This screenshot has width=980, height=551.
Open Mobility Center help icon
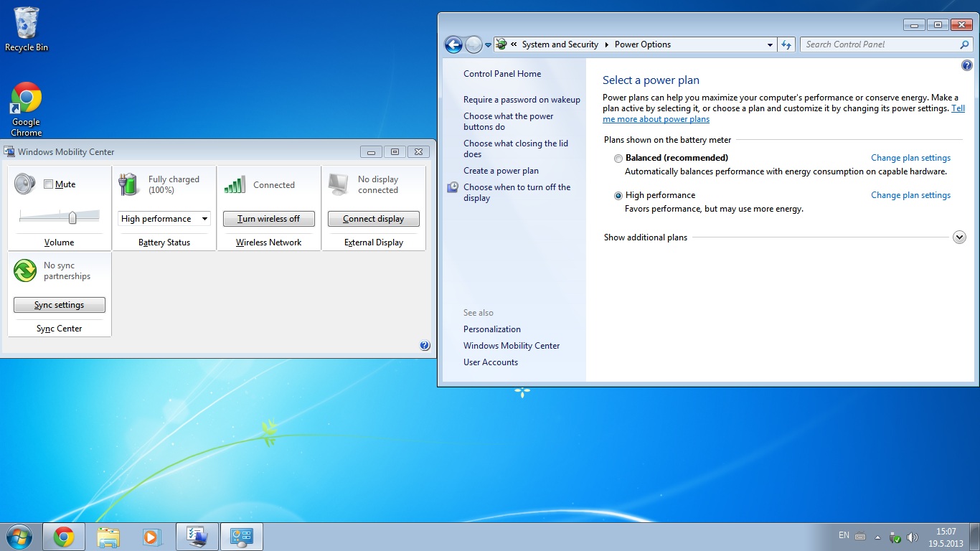tap(425, 346)
